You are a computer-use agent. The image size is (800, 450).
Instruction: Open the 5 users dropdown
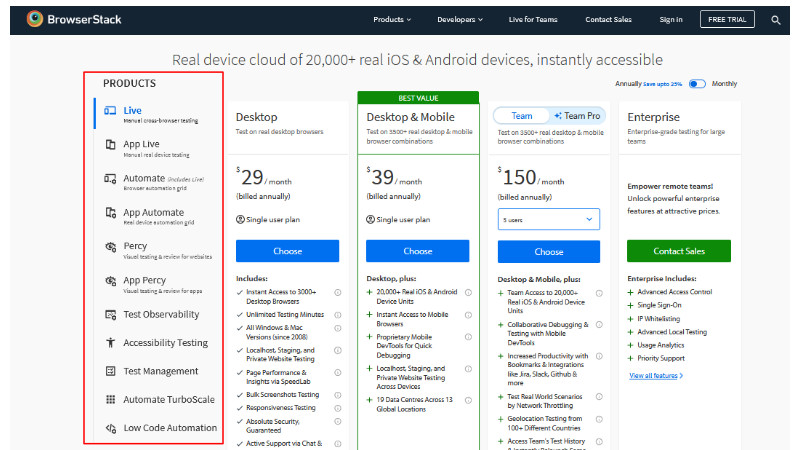click(x=548, y=219)
